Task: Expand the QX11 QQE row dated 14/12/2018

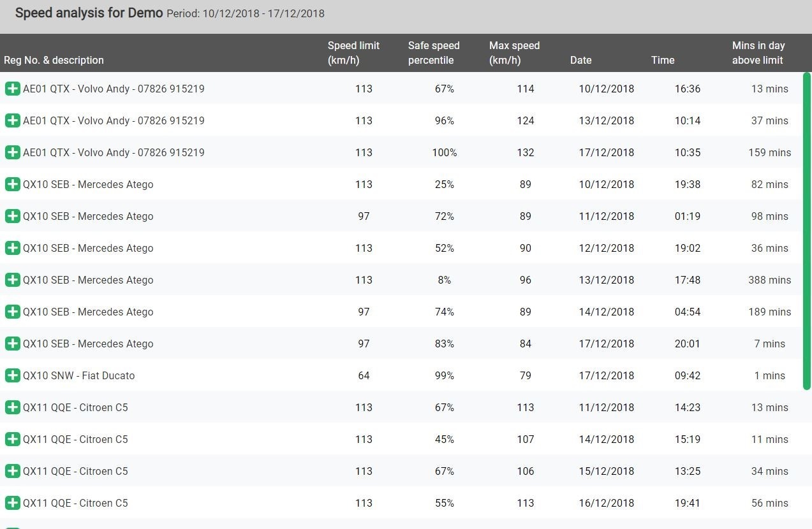Action: pos(12,439)
